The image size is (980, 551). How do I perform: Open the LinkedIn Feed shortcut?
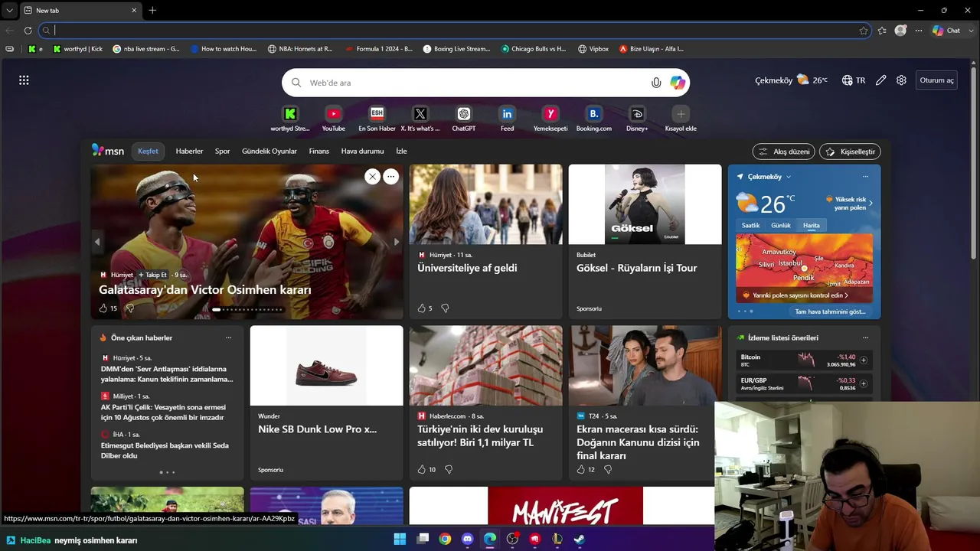pyautogui.click(x=507, y=119)
